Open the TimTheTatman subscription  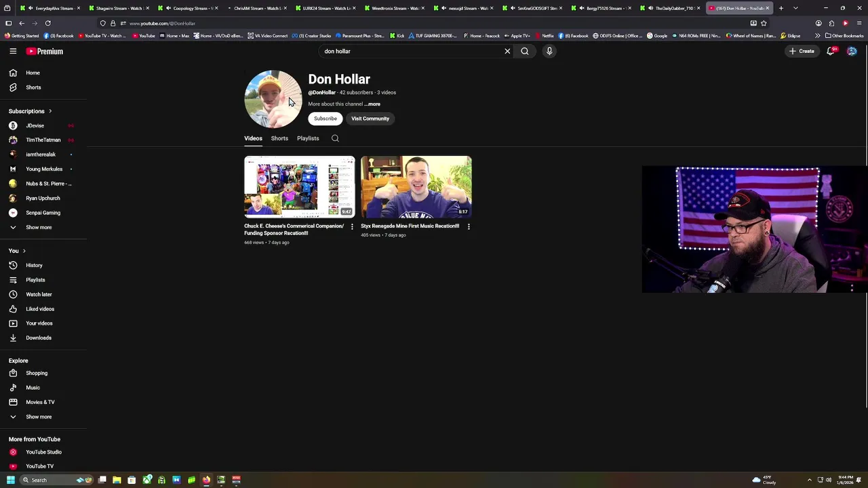[43, 140]
